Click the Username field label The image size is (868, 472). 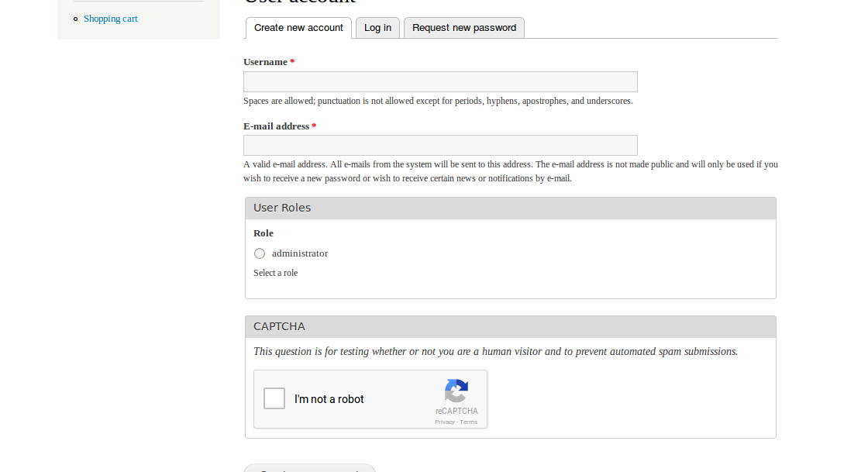(264, 61)
